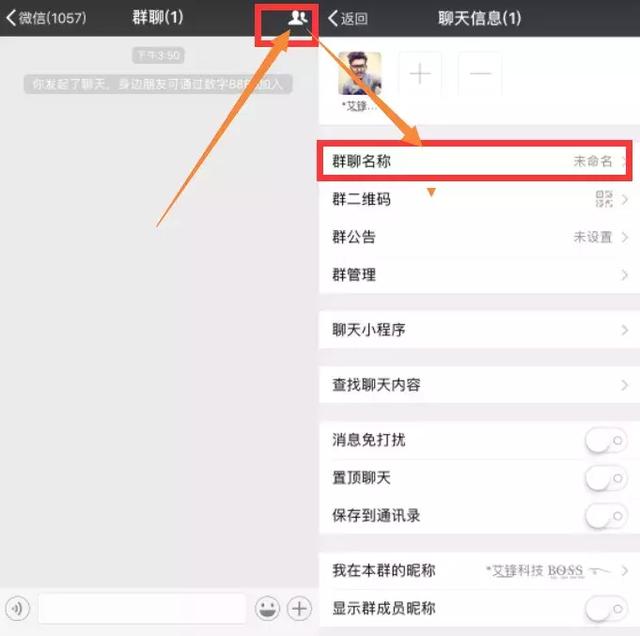
Task: Focus the message text input field
Action: 142,609
